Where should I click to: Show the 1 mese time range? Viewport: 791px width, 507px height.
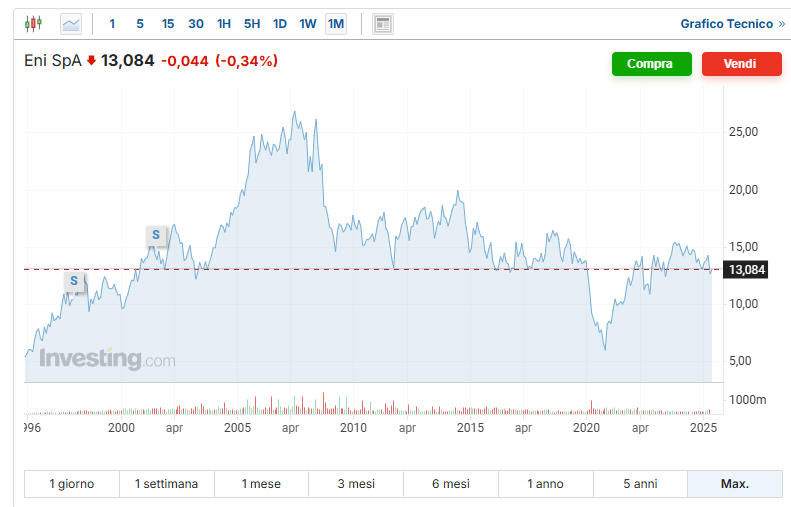click(x=261, y=484)
